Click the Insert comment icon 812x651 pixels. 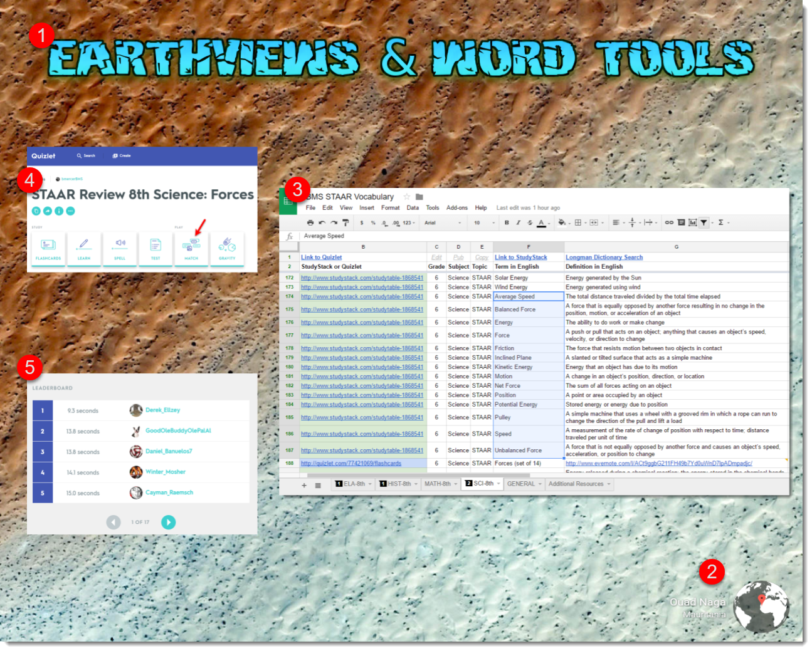tap(681, 222)
